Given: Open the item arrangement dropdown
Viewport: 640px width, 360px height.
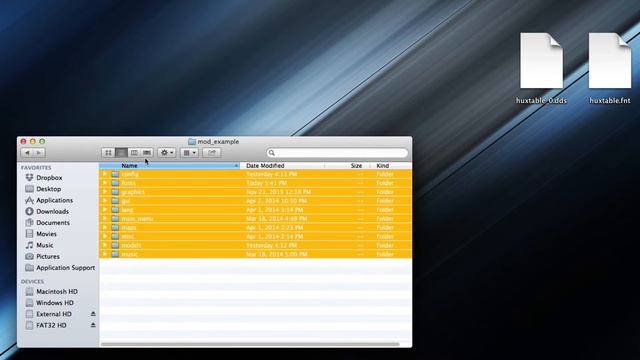Looking at the screenshot, I should (x=189, y=153).
